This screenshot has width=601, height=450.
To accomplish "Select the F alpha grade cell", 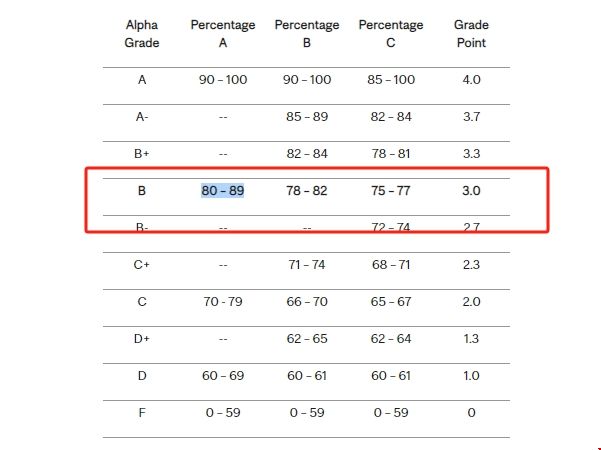I will (142, 412).
